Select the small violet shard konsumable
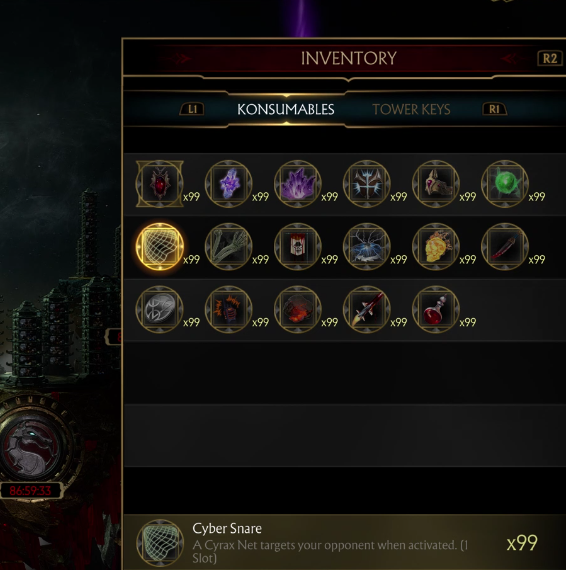The height and width of the screenshot is (570, 566). click(229, 184)
